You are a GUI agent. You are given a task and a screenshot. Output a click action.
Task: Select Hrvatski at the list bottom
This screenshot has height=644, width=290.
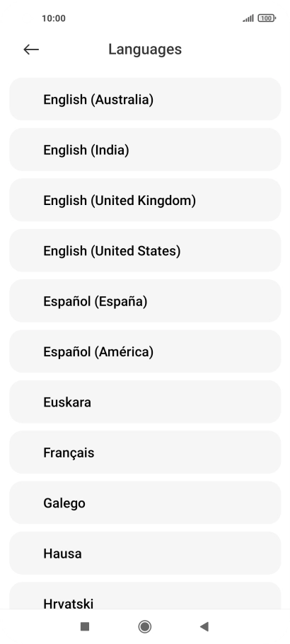tap(145, 595)
